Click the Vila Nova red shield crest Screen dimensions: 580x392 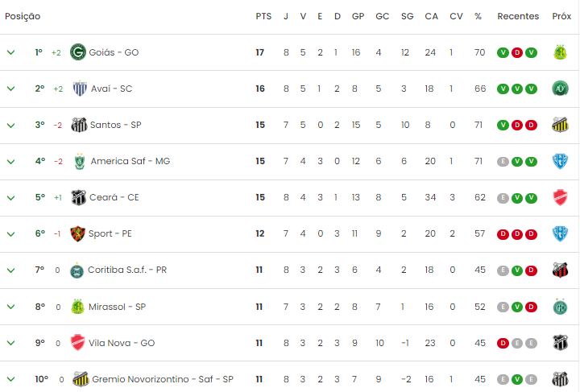pos(77,342)
